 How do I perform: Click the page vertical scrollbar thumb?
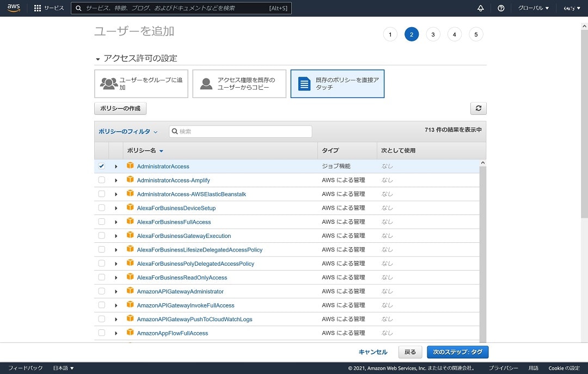[x=584, y=124]
